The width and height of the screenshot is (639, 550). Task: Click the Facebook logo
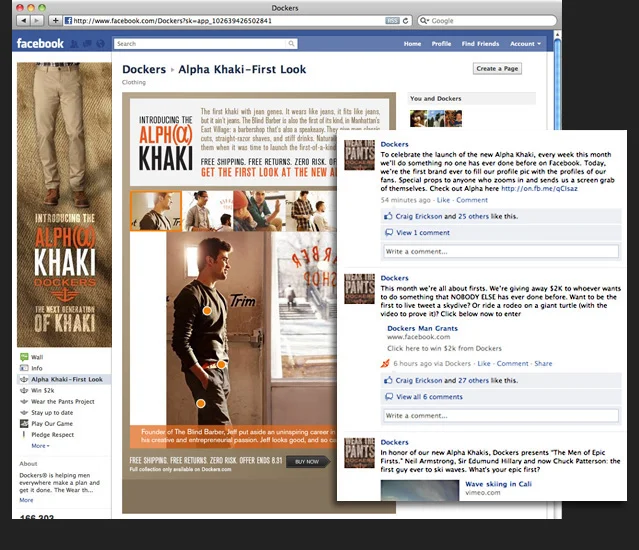point(40,43)
